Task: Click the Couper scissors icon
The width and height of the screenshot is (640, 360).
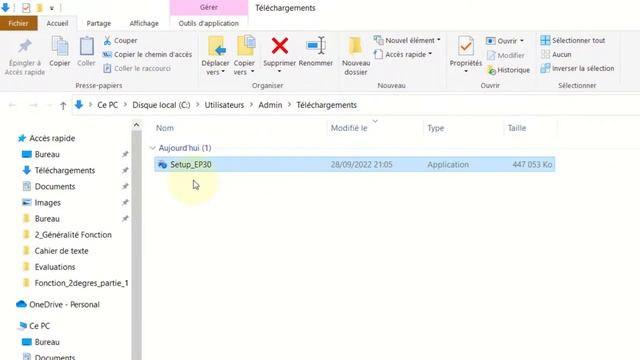Action: click(107, 40)
